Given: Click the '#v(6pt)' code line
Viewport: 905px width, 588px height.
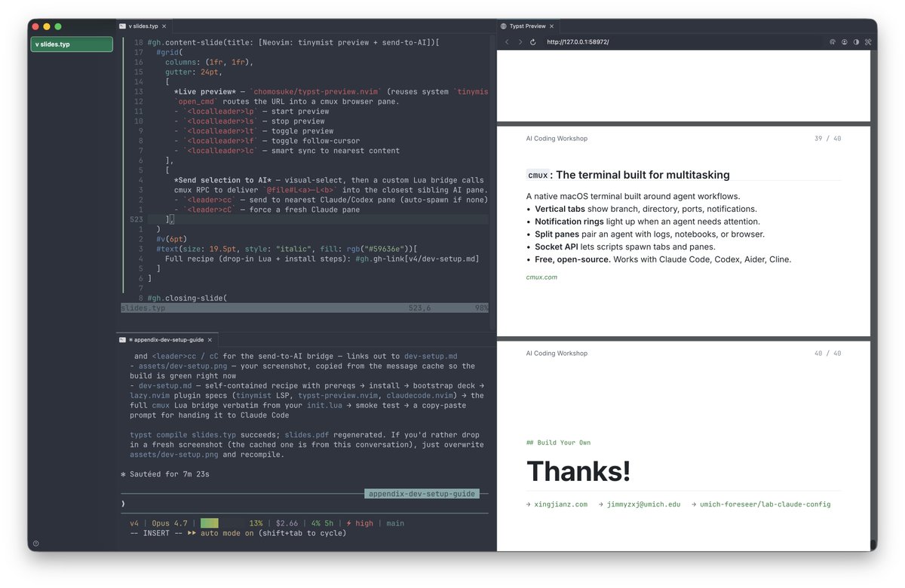Looking at the screenshot, I should coord(172,239).
